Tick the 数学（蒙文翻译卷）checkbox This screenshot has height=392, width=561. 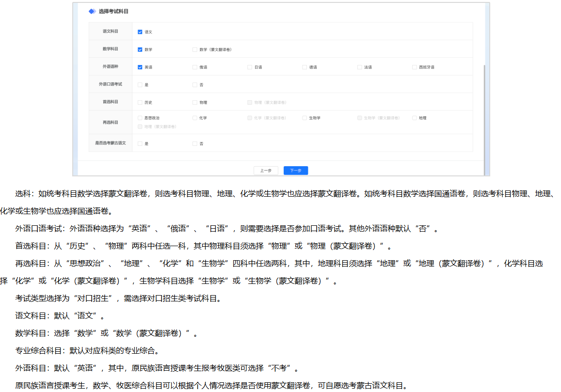tap(195, 49)
